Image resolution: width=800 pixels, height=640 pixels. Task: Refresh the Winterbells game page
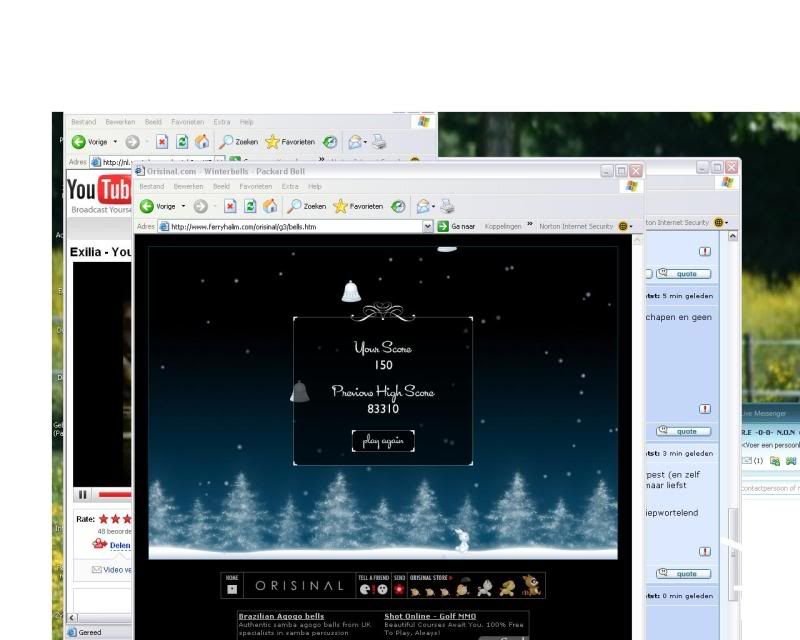click(249, 206)
